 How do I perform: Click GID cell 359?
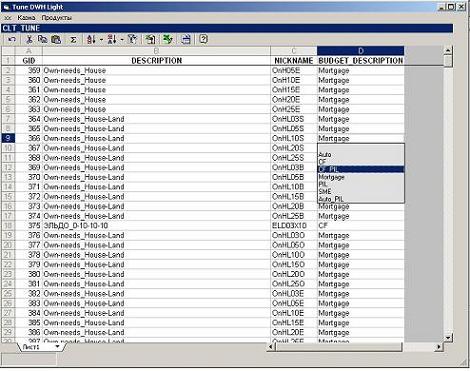point(29,70)
